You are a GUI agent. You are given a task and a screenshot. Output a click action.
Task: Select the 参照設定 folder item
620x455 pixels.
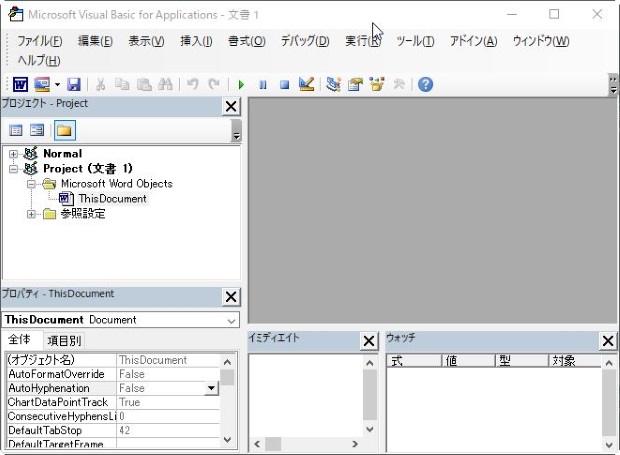pyautogui.click(x=83, y=214)
